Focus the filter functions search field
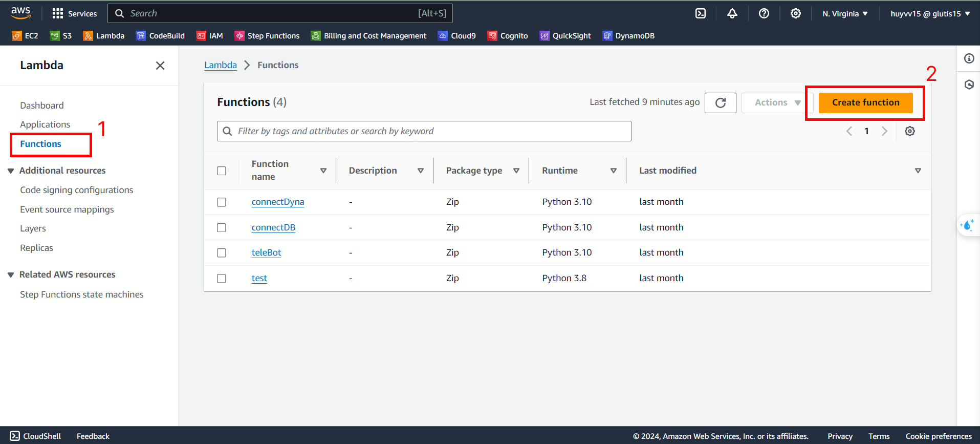The width and height of the screenshot is (980, 444). tap(424, 131)
